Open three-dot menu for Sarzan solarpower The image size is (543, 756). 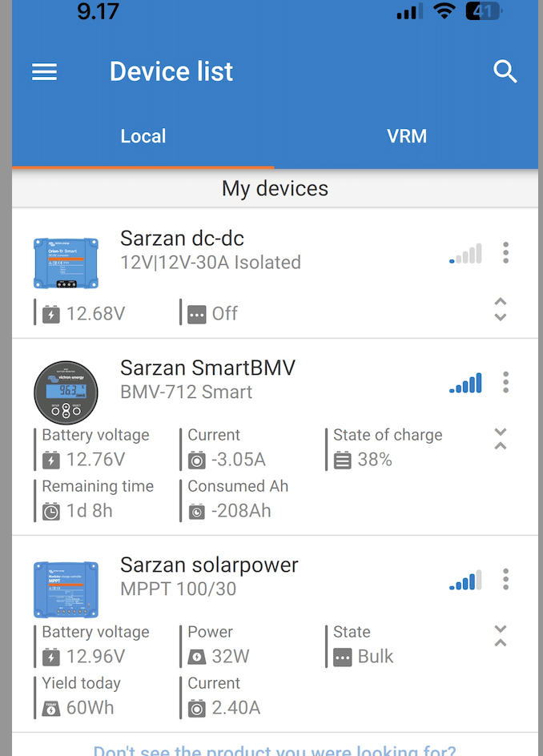(x=505, y=579)
